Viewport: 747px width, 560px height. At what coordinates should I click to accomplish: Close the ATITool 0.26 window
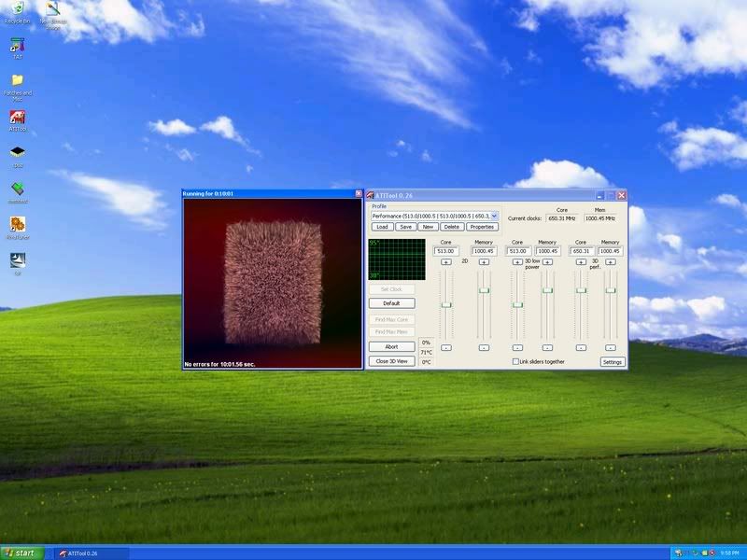(x=621, y=195)
